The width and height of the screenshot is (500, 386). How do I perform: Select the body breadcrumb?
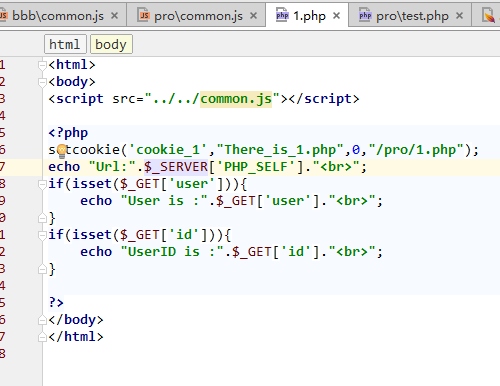click(x=111, y=44)
